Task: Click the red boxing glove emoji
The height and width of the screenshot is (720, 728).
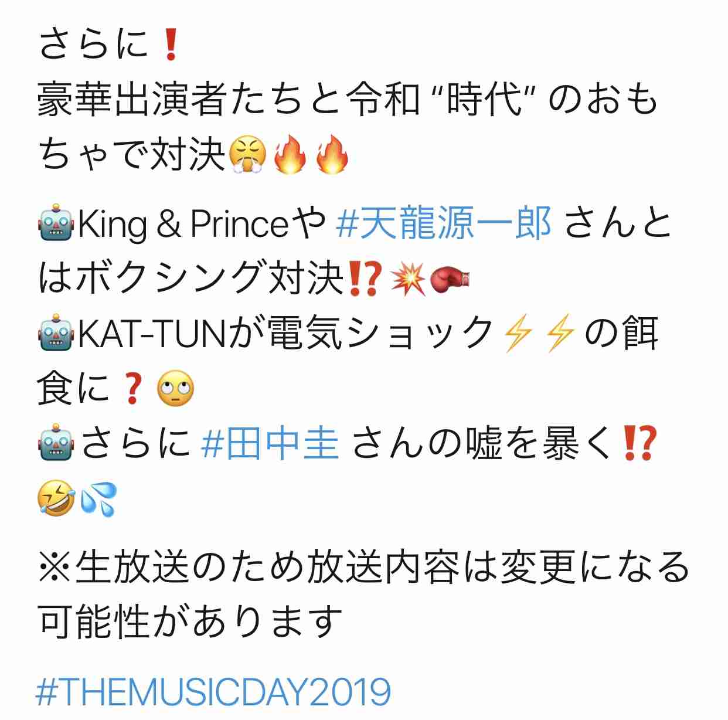Action: (450, 279)
